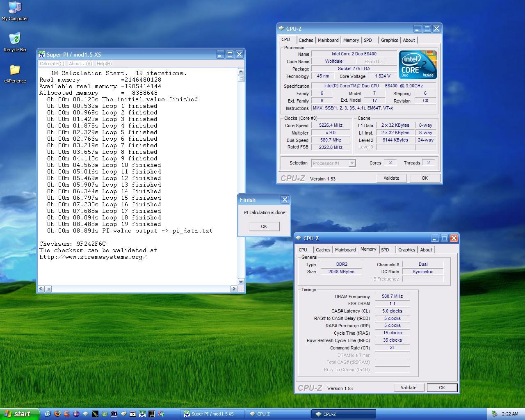Click the small window icon in quick launch
This screenshot has height=420, width=525.
pos(133,414)
